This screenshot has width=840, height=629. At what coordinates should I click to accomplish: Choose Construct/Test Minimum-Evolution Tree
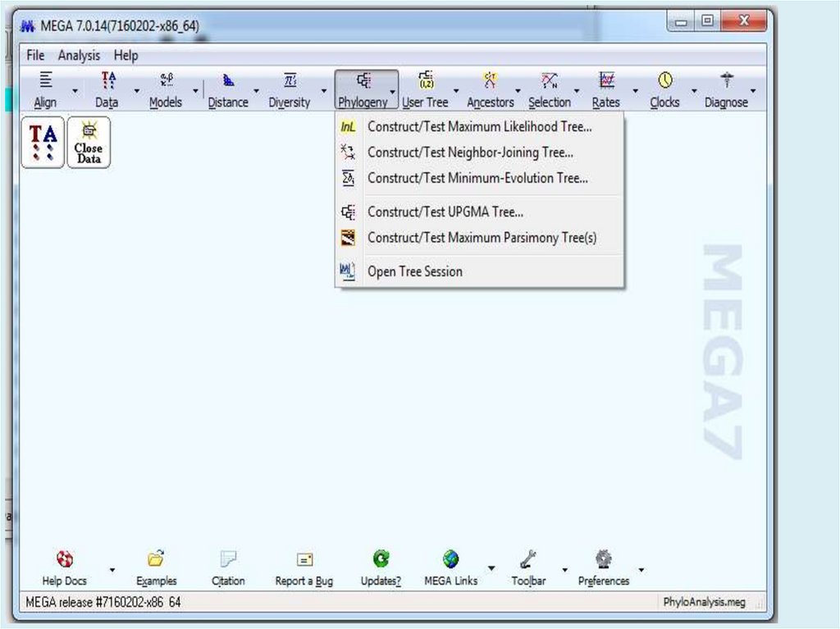coord(479,179)
